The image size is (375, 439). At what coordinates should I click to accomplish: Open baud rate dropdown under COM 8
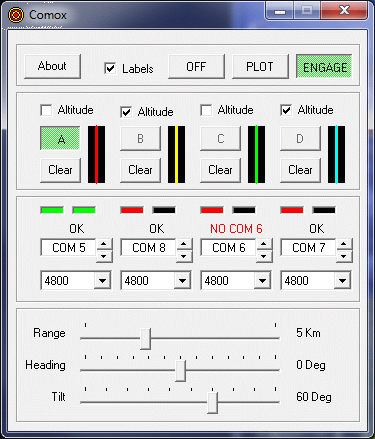coord(182,281)
